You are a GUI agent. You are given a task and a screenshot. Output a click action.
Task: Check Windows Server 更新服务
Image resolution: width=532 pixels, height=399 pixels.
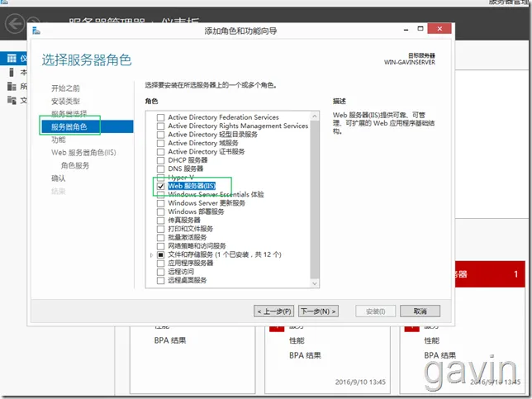coord(160,203)
